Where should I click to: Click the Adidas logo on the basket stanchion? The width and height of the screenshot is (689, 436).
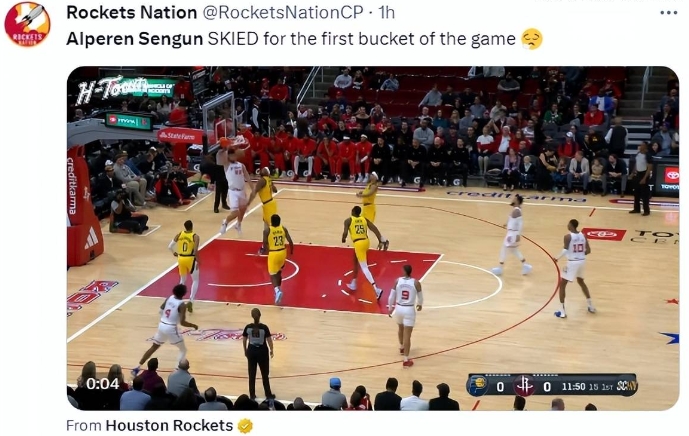pyautogui.click(x=91, y=240)
